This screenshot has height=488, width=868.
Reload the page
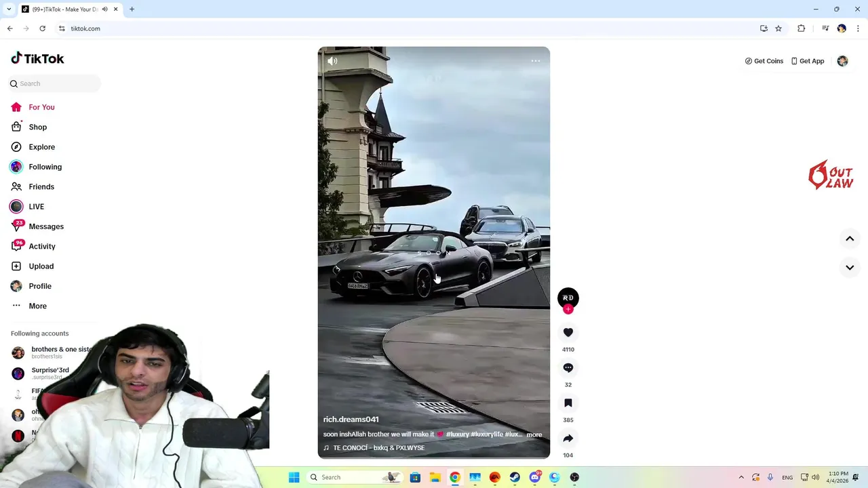click(x=42, y=28)
